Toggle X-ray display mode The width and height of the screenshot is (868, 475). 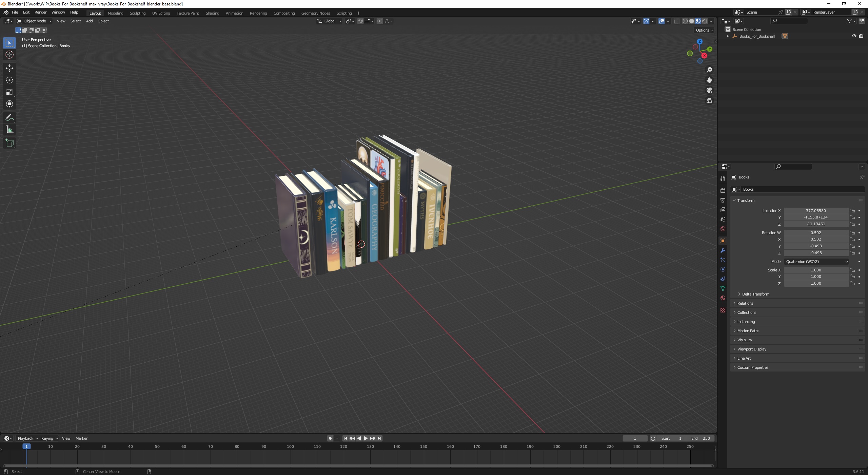[676, 21]
